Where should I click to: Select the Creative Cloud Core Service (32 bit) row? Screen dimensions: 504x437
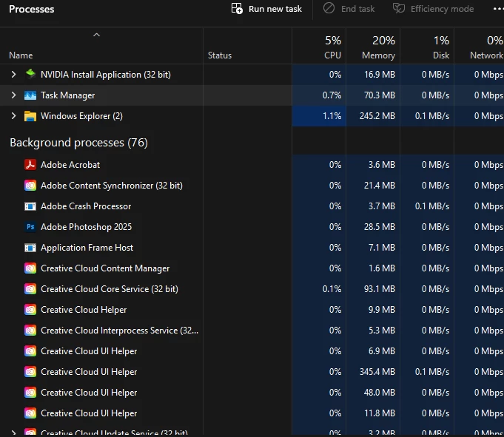[252, 289]
